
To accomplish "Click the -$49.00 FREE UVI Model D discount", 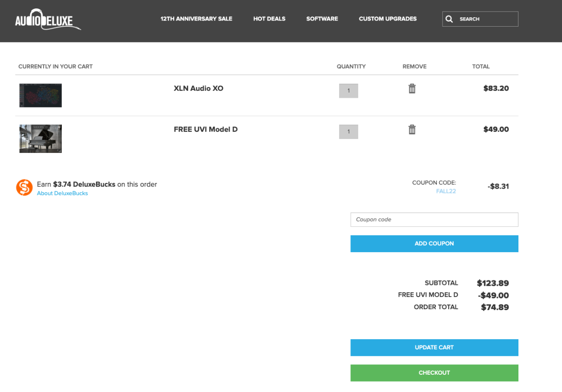I will tap(494, 295).
